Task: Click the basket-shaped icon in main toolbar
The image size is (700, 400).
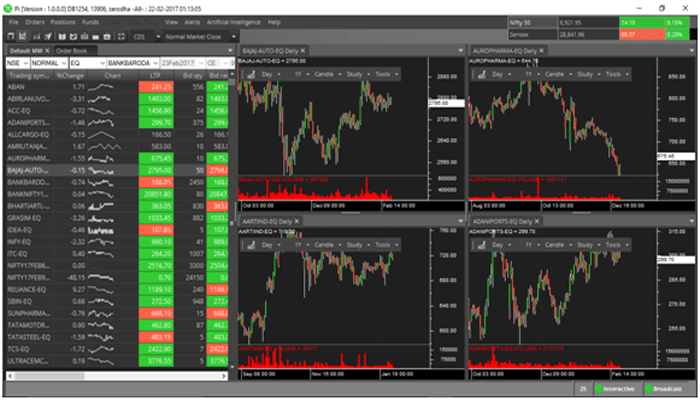Action: click(x=84, y=37)
